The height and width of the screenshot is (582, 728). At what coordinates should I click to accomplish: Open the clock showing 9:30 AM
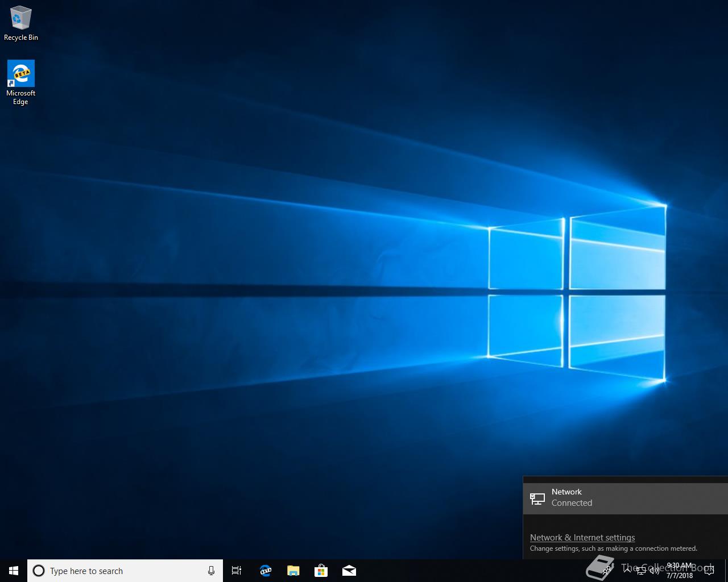[x=680, y=571]
